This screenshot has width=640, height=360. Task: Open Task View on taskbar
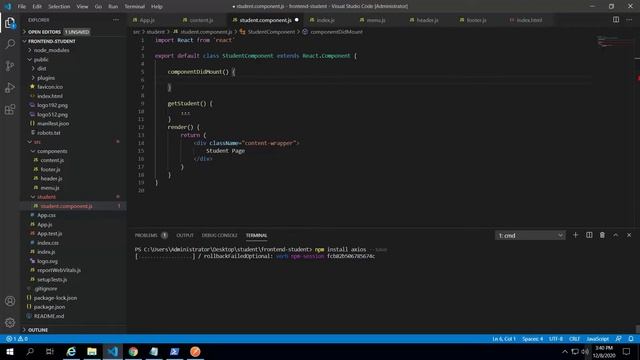tap(50, 351)
